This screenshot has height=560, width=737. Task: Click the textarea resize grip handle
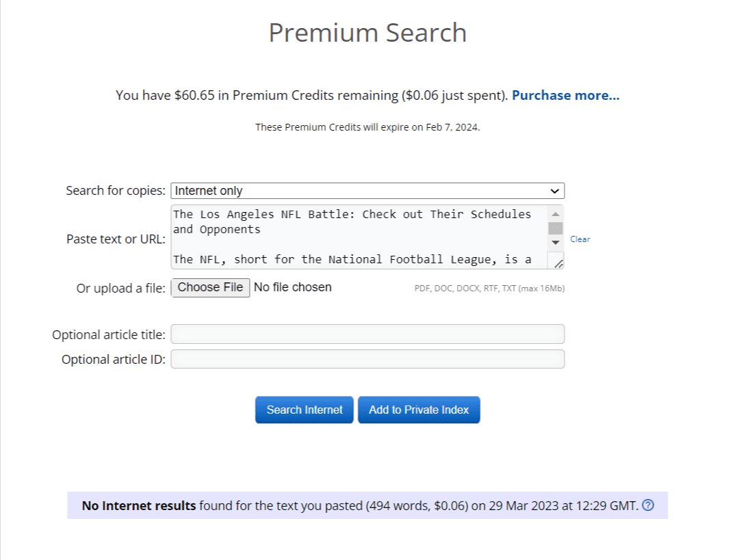pyautogui.click(x=558, y=263)
